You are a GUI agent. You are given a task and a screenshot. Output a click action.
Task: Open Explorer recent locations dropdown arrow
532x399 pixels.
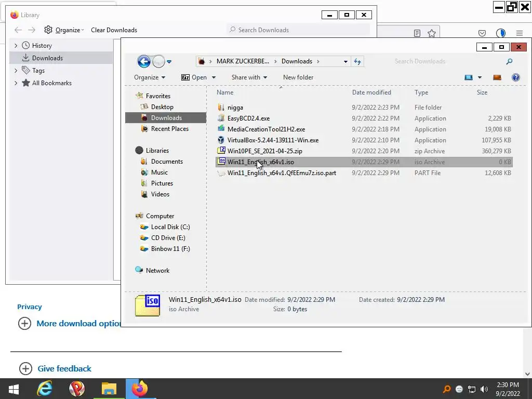click(x=169, y=62)
